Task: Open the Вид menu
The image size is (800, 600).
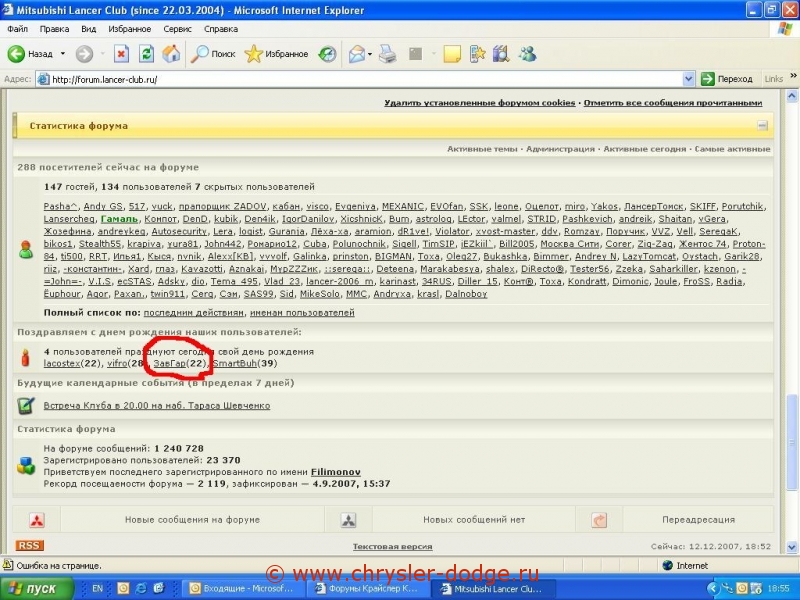Action: [88, 29]
